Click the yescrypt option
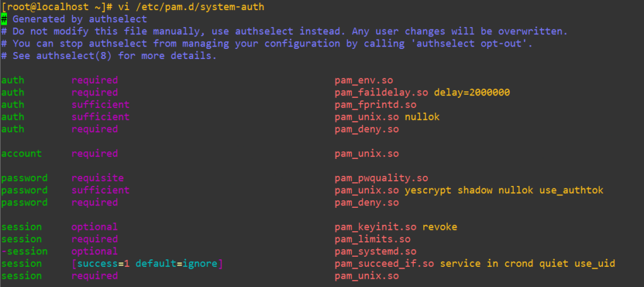 tap(430, 190)
